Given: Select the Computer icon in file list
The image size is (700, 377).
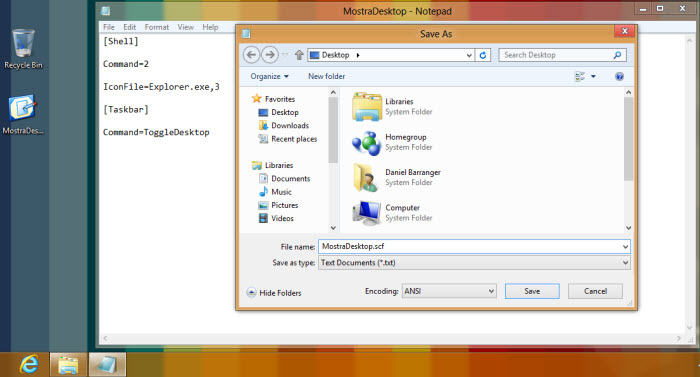Looking at the screenshot, I should click(367, 213).
